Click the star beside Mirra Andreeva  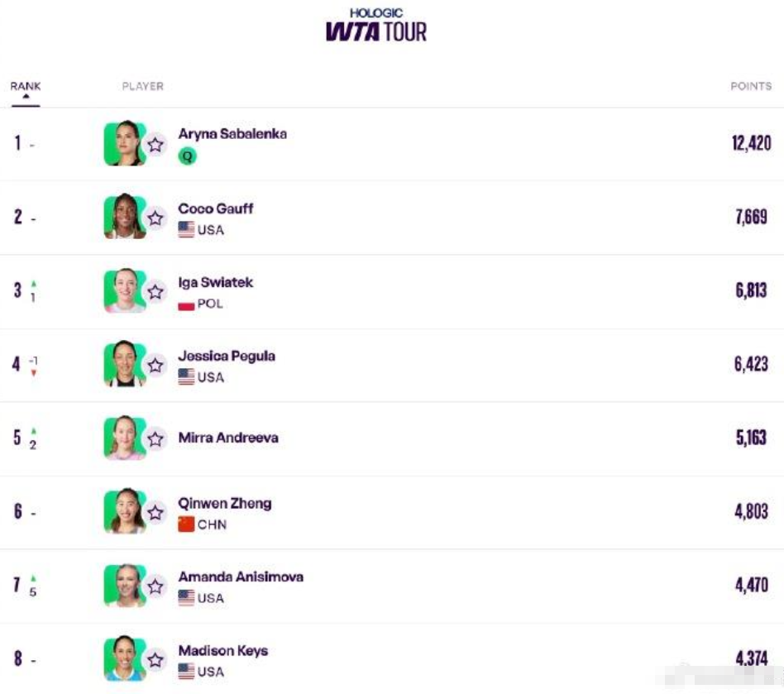[155, 439]
